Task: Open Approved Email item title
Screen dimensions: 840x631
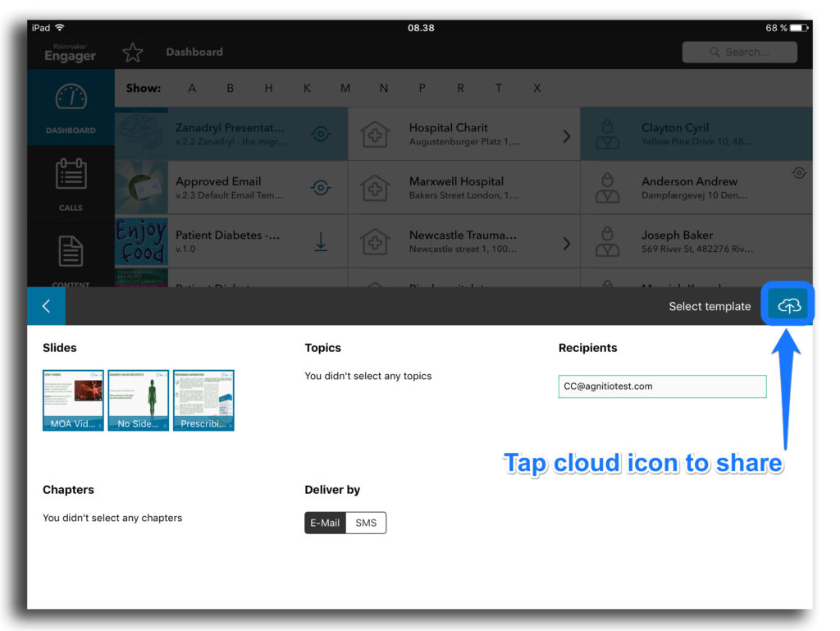Action: (218, 181)
